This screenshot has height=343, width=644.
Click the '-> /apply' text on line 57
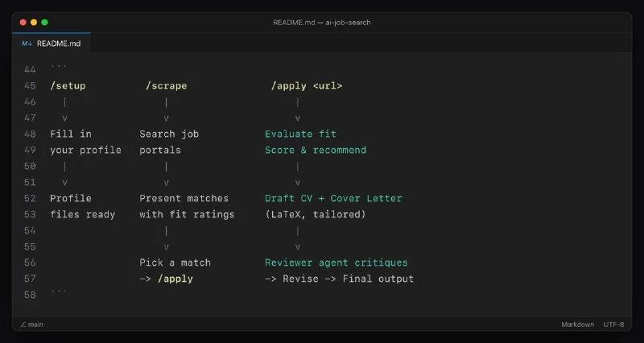[x=167, y=279]
